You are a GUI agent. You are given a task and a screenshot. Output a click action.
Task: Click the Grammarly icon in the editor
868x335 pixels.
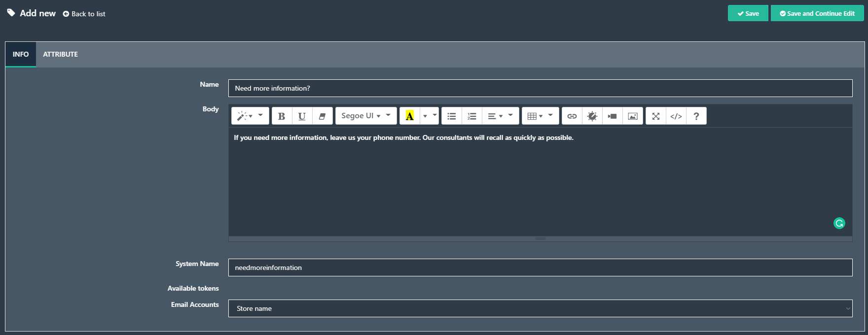(839, 223)
